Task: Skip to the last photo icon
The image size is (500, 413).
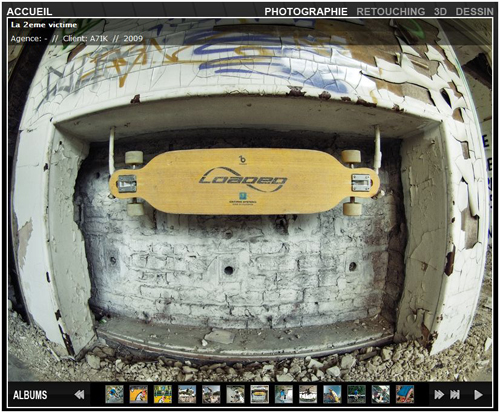Action: pyautogui.click(x=455, y=395)
